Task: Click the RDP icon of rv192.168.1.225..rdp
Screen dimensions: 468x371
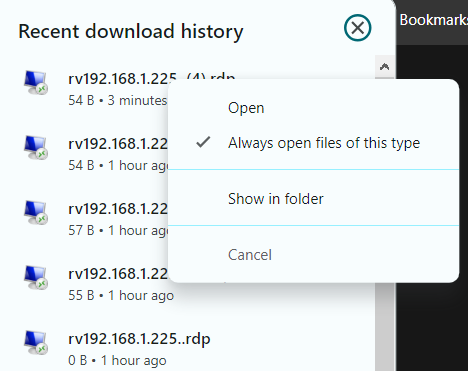Action: coord(36,343)
